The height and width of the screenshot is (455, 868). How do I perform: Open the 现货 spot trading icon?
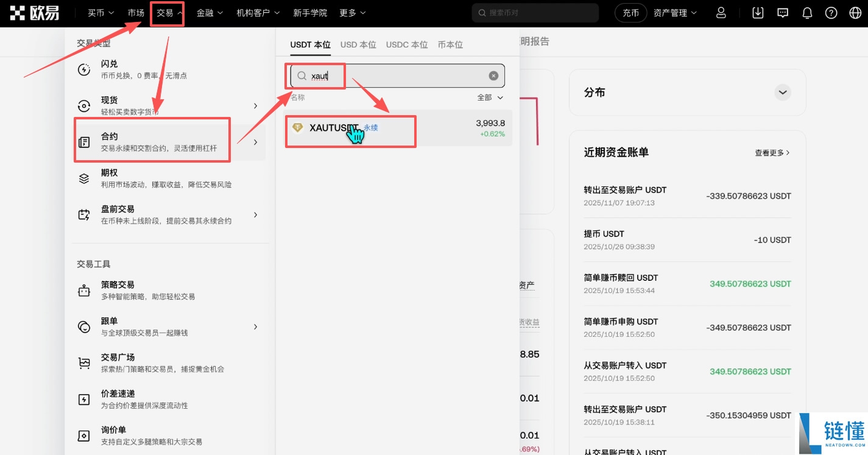point(84,105)
